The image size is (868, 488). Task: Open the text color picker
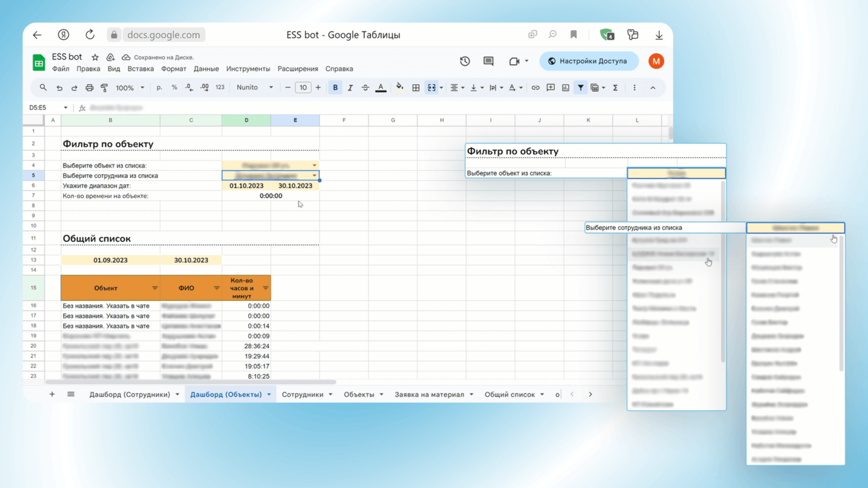click(381, 88)
